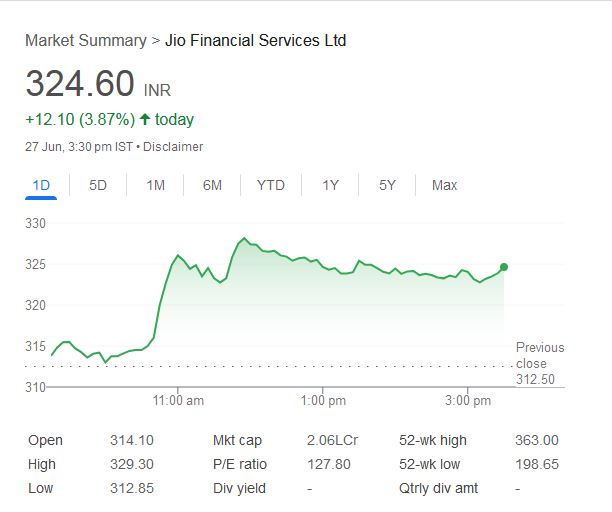Select the YTD tab
Image resolution: width=612 pixels, height=512 pixels.
pos(270,185)
